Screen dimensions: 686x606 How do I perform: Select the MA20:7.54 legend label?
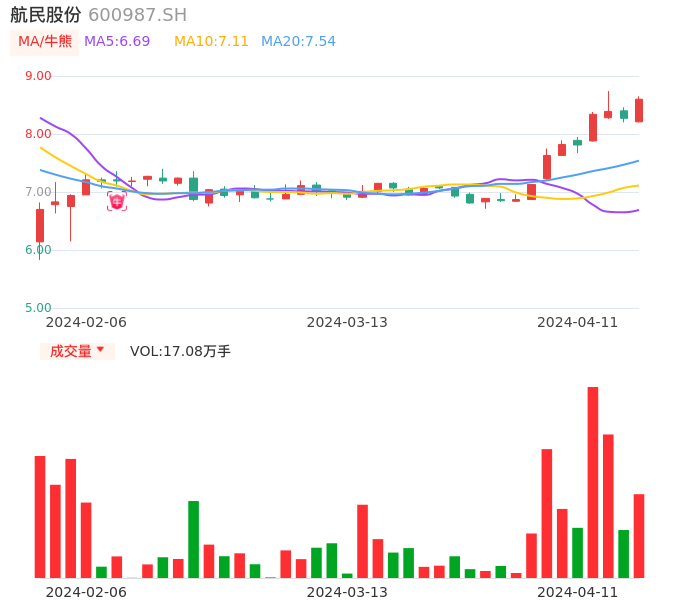tap(298, 42)
